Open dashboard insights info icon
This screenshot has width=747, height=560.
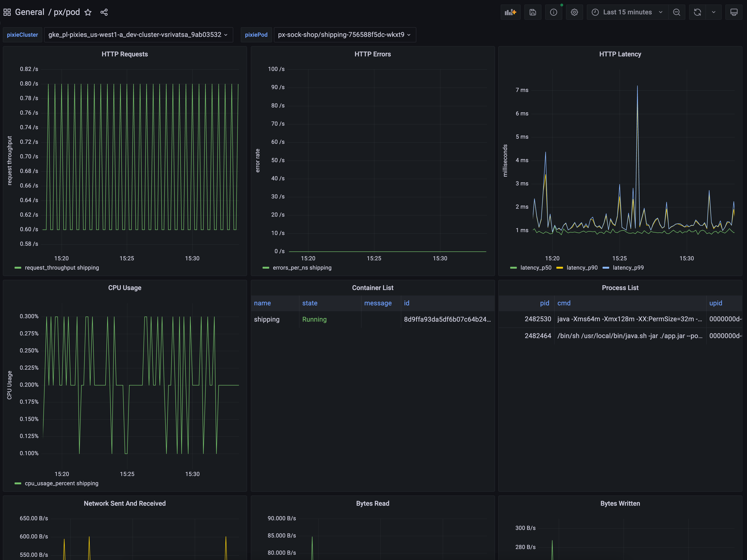[x=553, y=12]
